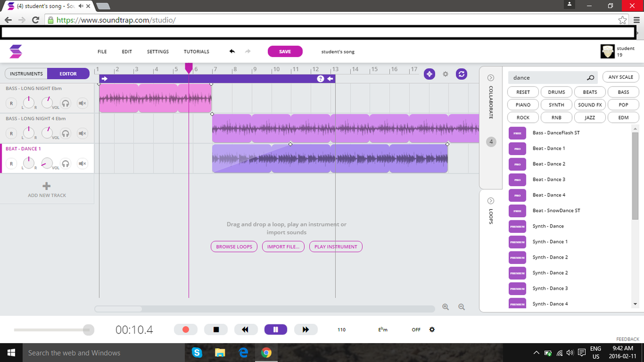Click the purple snap/move cross icon above the timeline

[x=429, y=74]
